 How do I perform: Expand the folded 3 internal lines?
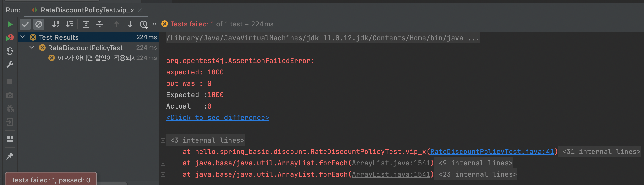point(163,140)
